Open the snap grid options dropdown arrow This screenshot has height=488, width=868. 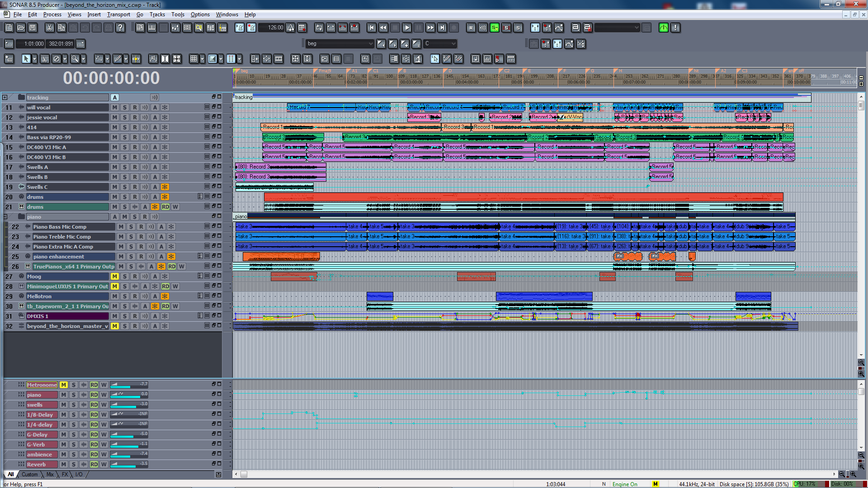202,59
